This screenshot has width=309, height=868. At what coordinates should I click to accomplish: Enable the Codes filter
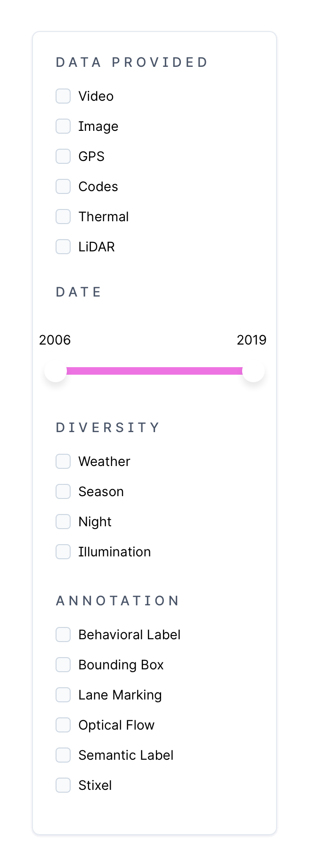(63, 186)
